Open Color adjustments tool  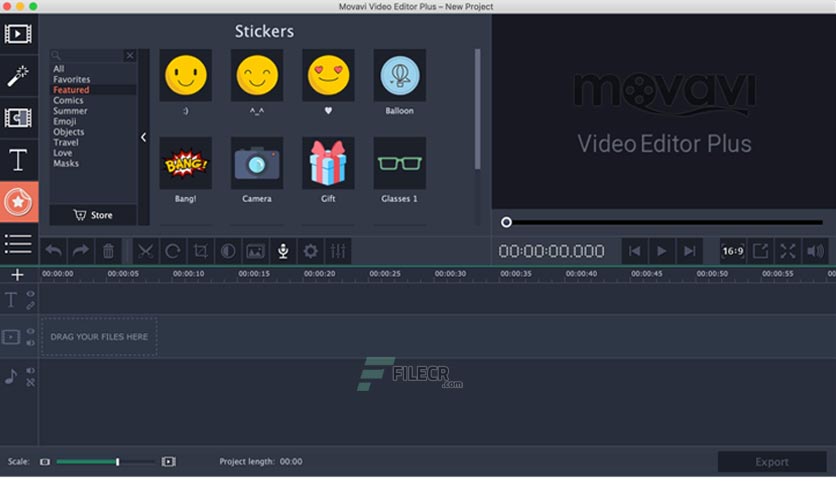[228, 251]
